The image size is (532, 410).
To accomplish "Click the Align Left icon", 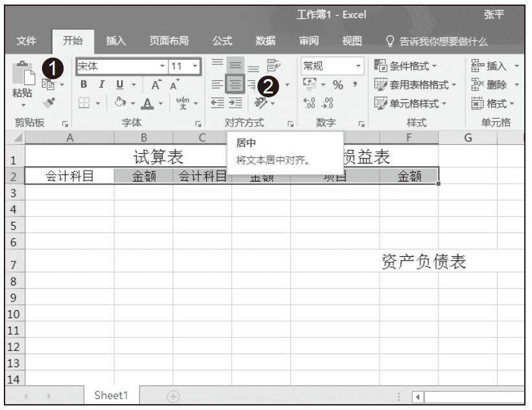I will [x=217, y=84].
